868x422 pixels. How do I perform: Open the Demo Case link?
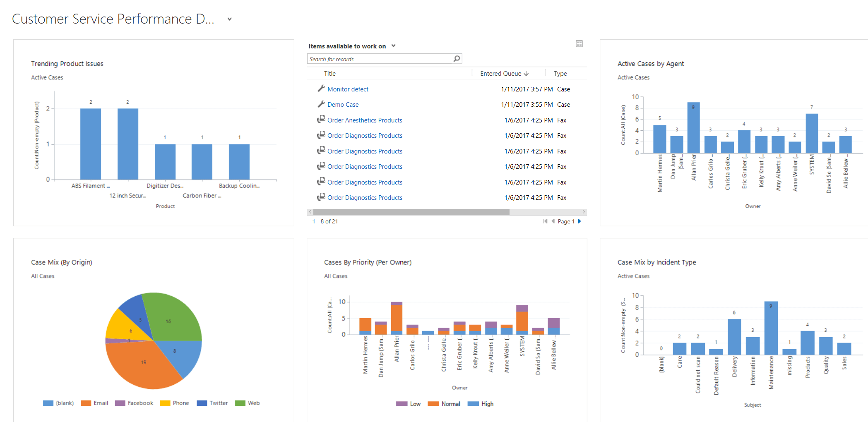343,105
